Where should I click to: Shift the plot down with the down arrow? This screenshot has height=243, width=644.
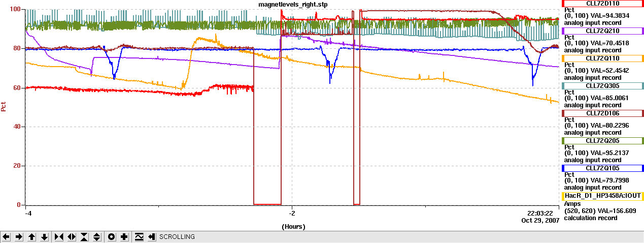coord(44,237)
